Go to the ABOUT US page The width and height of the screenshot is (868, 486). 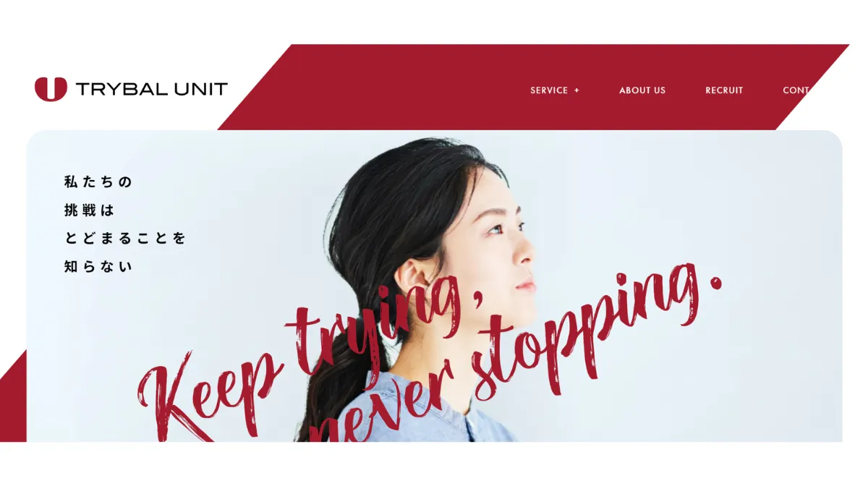tap(642, 90)
